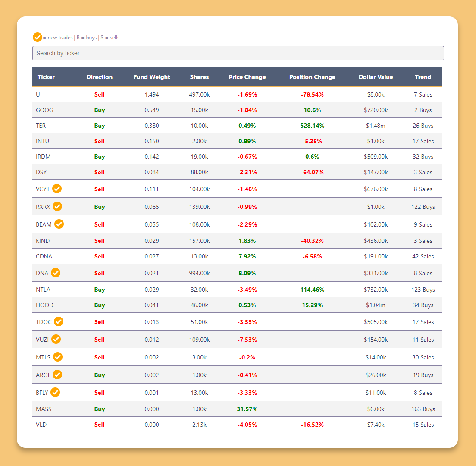Viewport: 476px width, 466px height.
Task: Click the '528.14%' position change for TER
Action: pyautogui.click(x=312, y=126)
